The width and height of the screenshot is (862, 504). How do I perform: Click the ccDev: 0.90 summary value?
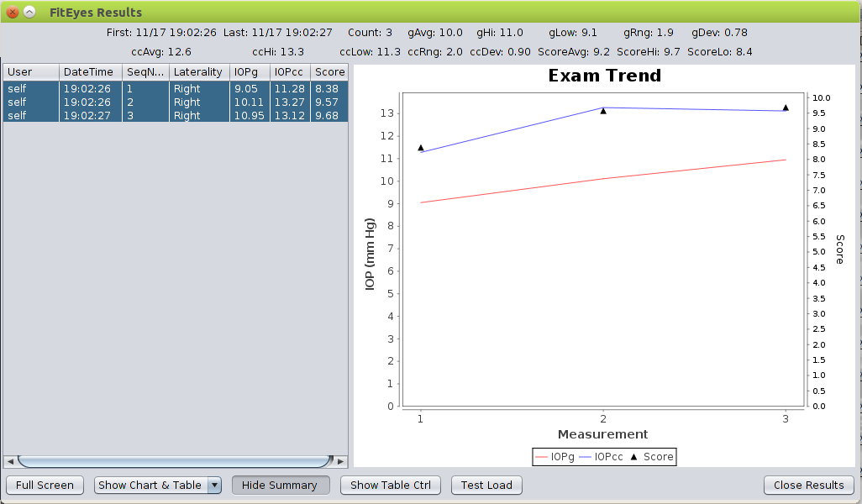500,52
